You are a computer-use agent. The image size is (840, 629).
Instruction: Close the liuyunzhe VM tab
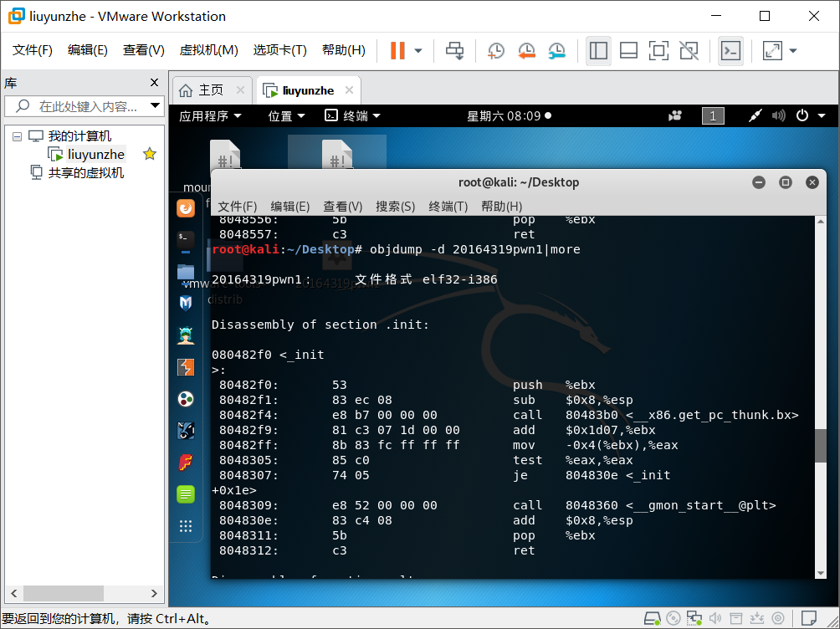coord(349,90)
